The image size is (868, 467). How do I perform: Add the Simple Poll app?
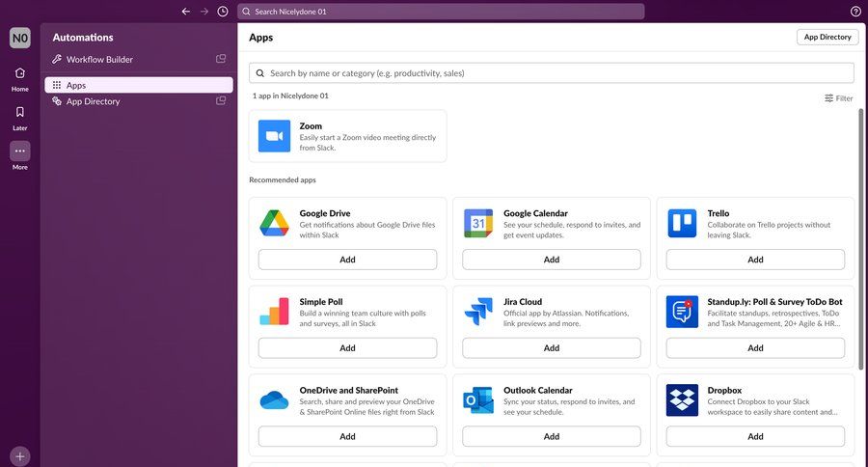pyautogui.click(x=347, y=348)
